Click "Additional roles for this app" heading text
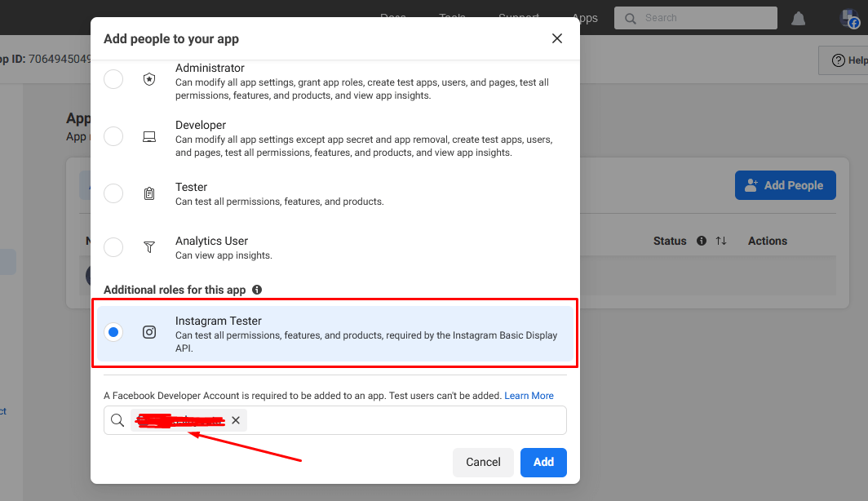 coord(175,290)
